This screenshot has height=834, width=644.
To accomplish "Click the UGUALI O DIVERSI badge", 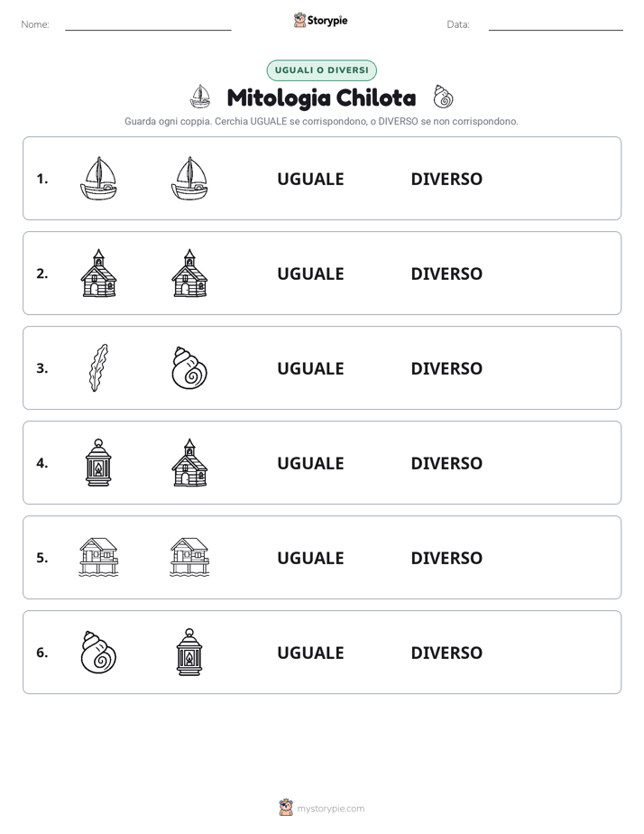I will tap(321, 70).
